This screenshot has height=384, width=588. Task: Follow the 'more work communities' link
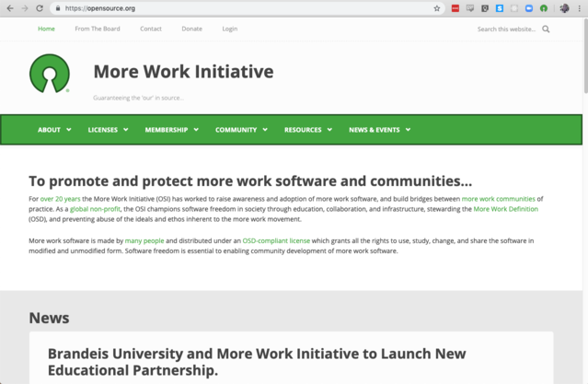tap(499, 199)
